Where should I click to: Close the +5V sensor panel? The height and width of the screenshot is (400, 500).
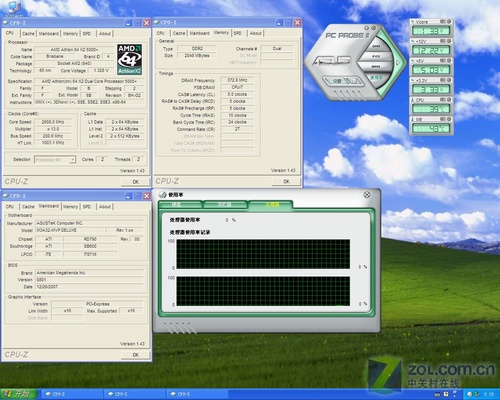tap(449, 61)
